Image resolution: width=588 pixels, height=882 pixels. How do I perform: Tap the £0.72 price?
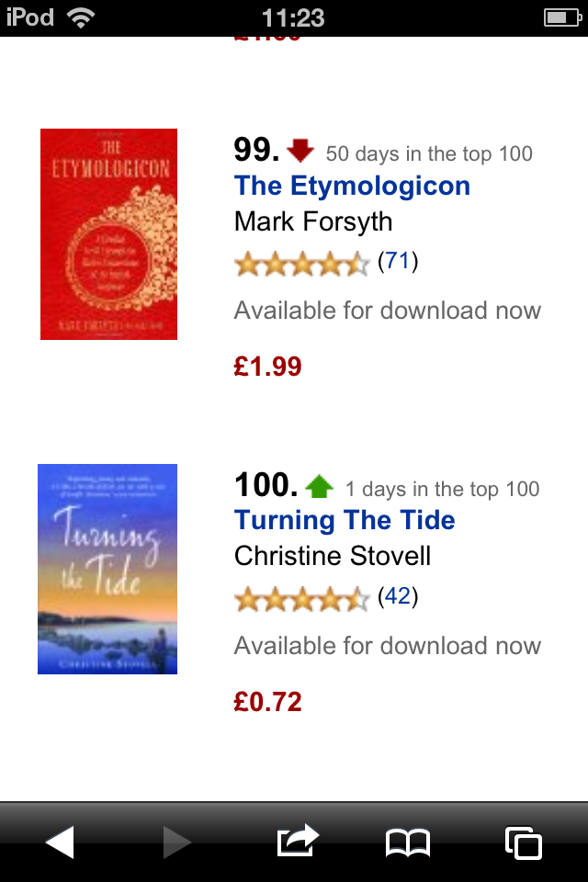(267, 702)
